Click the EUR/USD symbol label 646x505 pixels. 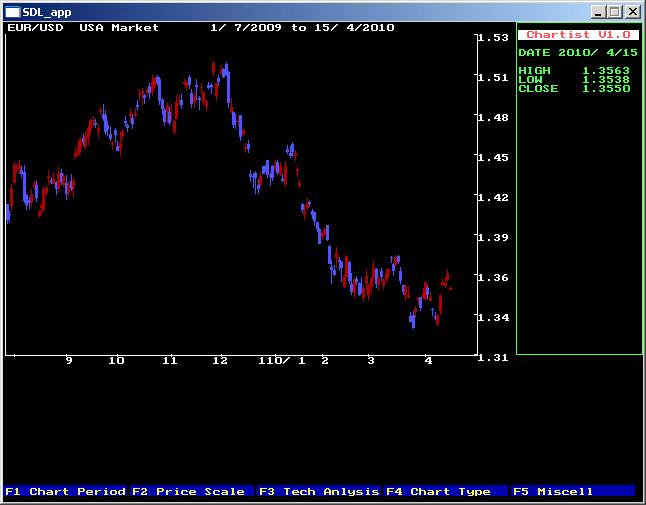35,28
